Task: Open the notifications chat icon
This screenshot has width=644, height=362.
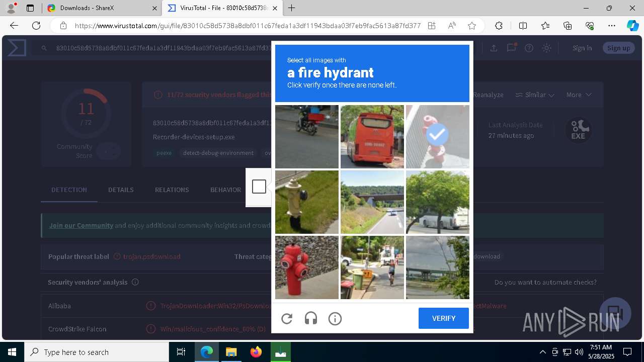Action: 512,48
